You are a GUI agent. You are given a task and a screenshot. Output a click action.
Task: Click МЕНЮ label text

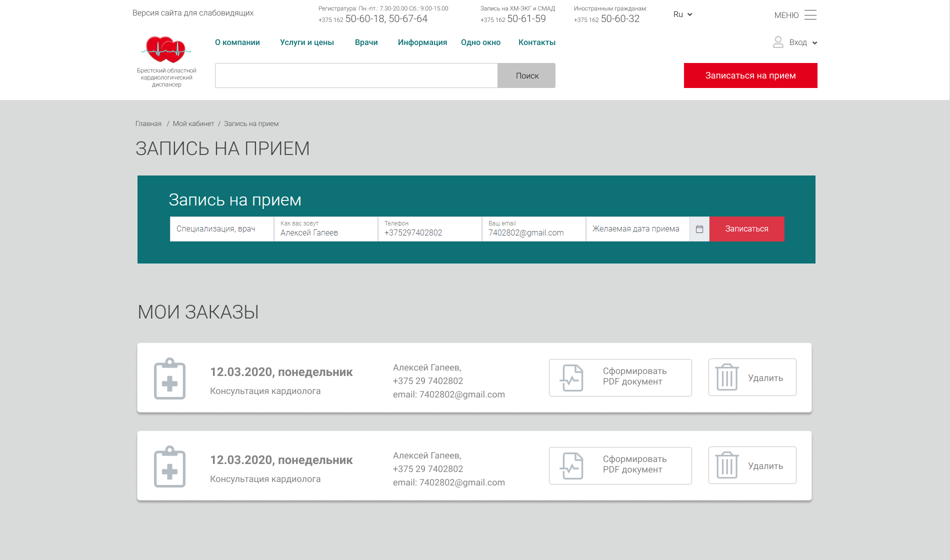point(786,15)
